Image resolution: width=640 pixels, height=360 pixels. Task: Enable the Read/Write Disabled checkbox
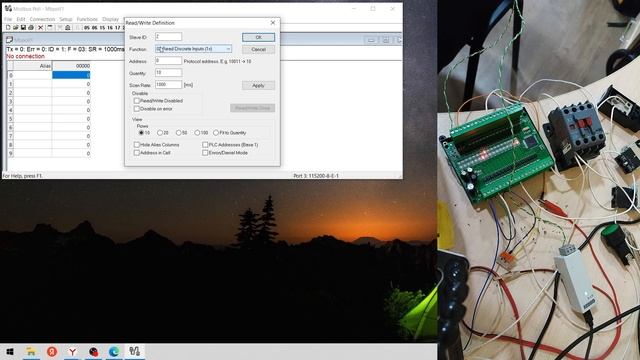(x=137, y=100)
